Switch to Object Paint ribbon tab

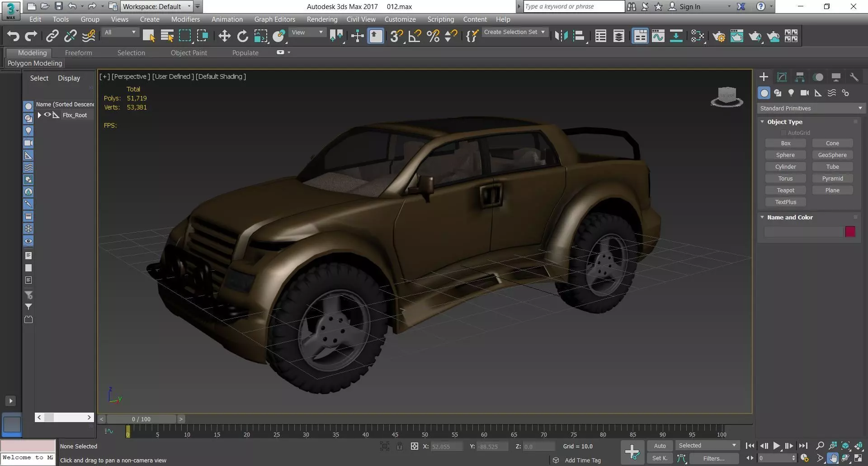click(189, 53)
